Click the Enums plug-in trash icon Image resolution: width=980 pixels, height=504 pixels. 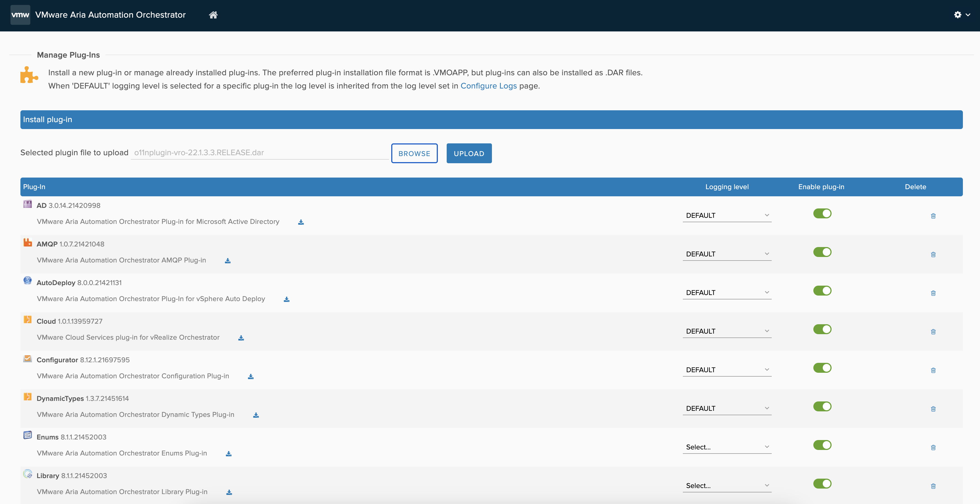point(933,447)
